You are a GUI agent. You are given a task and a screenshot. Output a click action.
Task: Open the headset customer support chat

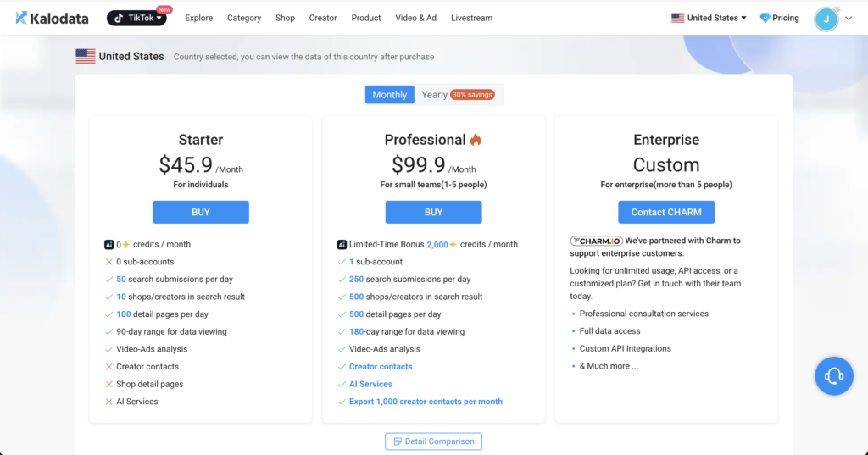point(833,375)
